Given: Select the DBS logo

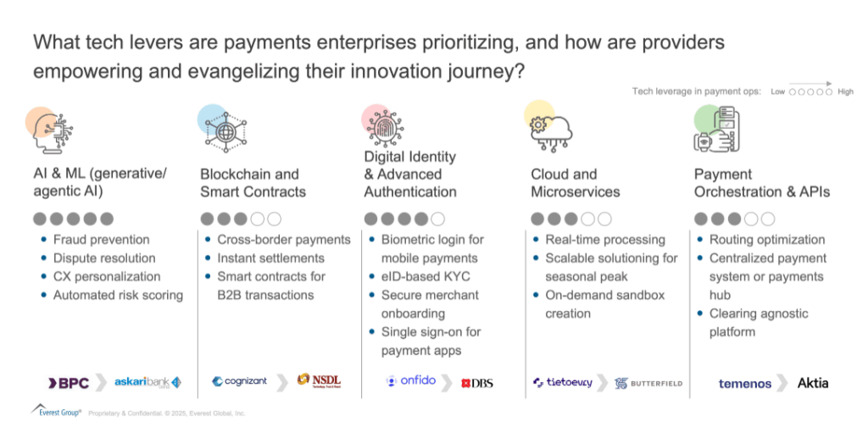Looking at the screenshot, I should coord(477,384).
